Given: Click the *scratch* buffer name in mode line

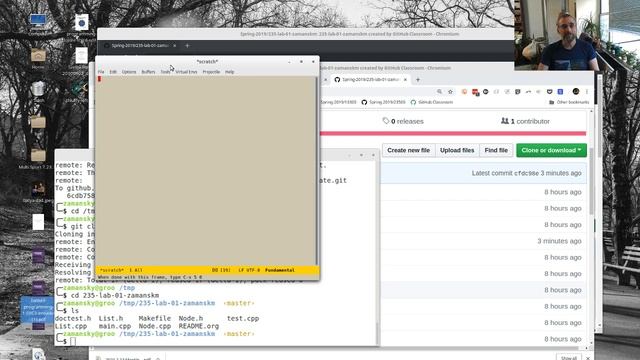Looking at the screenshot, I should (112, 270).
